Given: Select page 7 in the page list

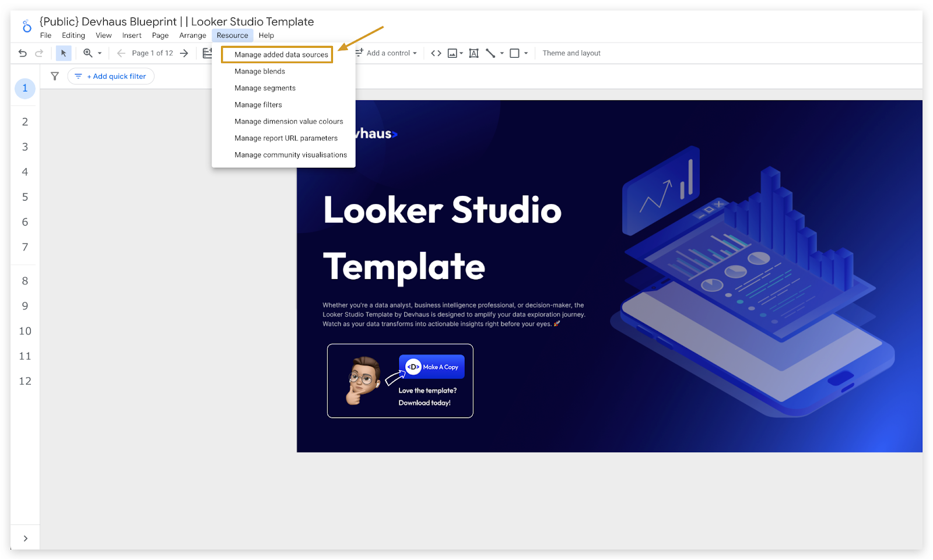Looking at the screenshot, I should 25,247.
